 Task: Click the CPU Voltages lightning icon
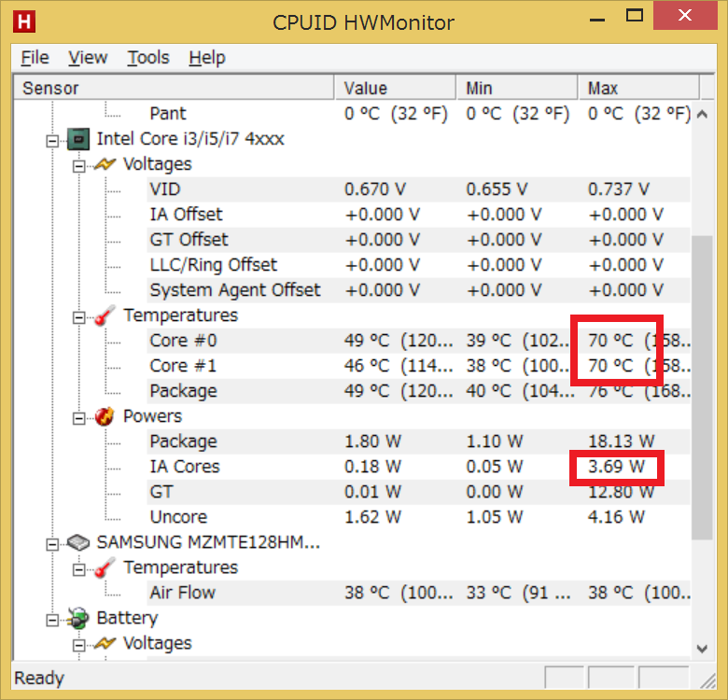click(x=105, y=164)
